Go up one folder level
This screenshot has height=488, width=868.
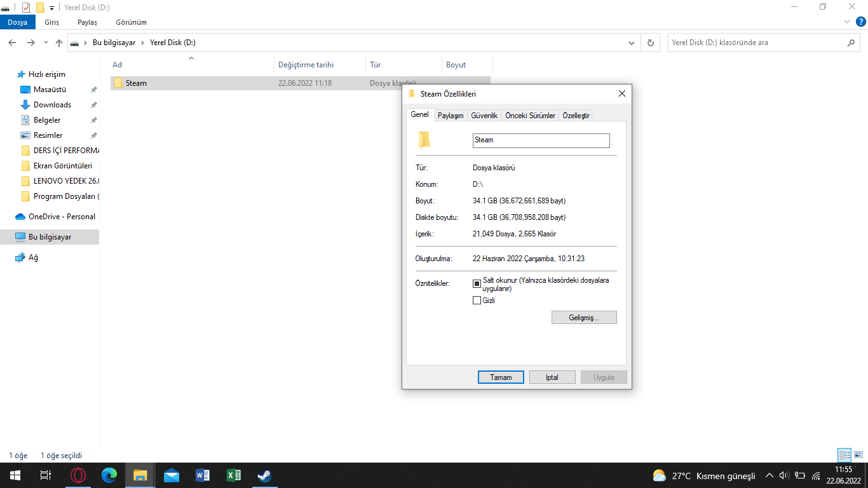point(59,43)
